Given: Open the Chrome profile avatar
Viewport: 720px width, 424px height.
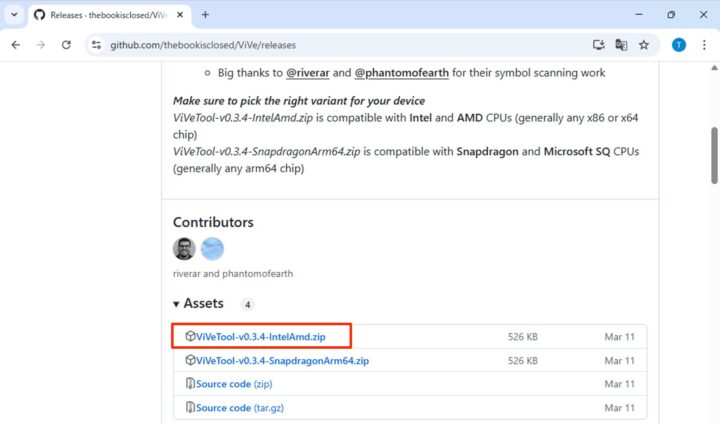Looking at the screenshot, I should 679,45.
